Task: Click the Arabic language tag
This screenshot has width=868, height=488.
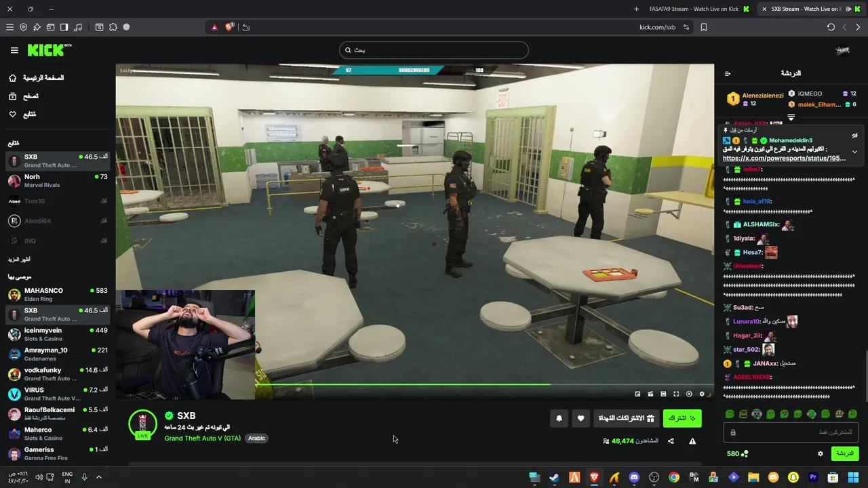Action: [256, 439]
